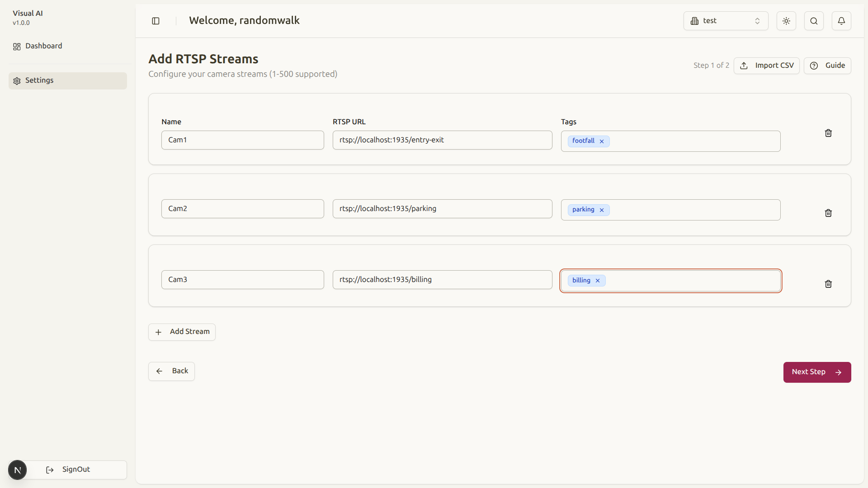Viewport: 868px width, 488px height.
Task: Click the Cam3 trash icon
Action: pos(828,284)
